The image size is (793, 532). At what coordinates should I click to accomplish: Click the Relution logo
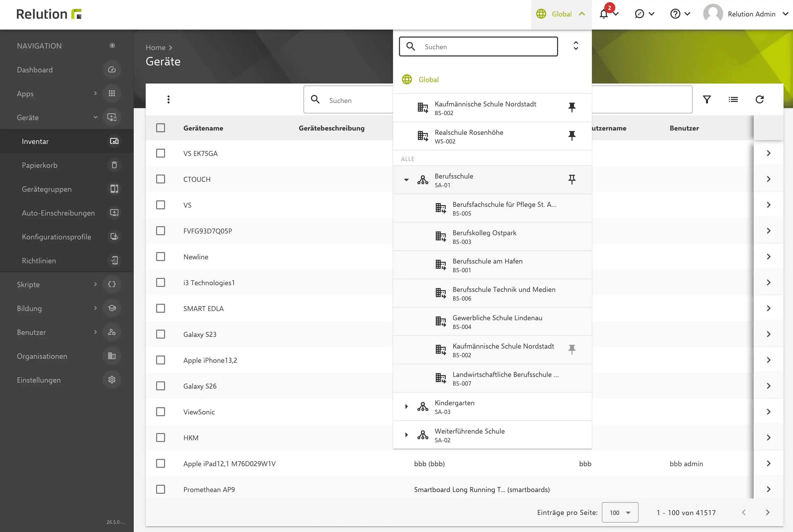[x=49, y=14]
